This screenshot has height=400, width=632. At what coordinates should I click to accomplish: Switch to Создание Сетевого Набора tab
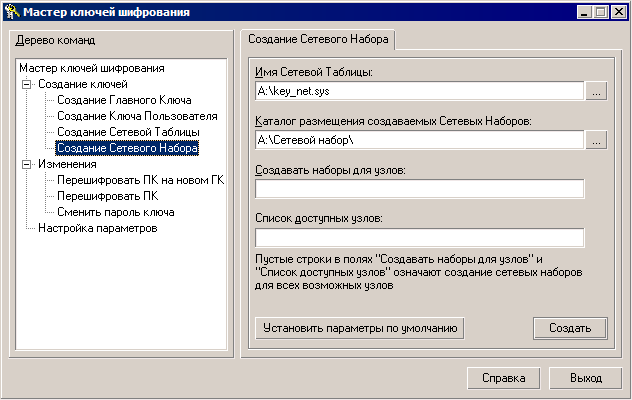[x=318, y=39]
